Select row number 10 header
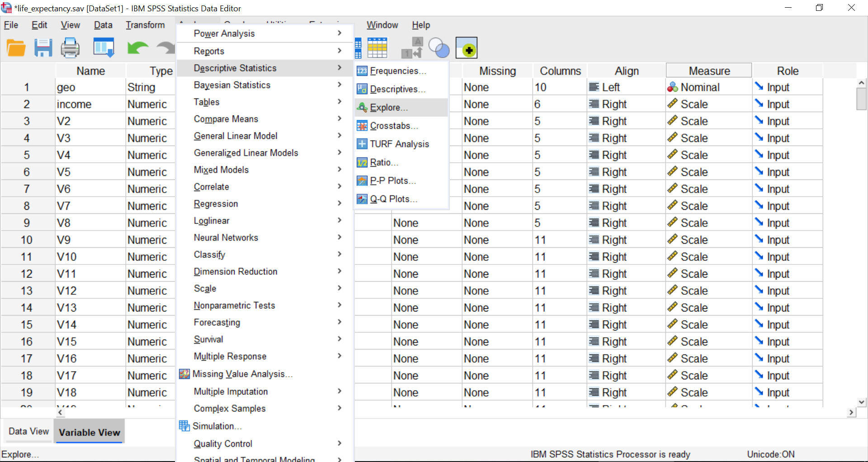The image size is (868, 462). (27, 240)
